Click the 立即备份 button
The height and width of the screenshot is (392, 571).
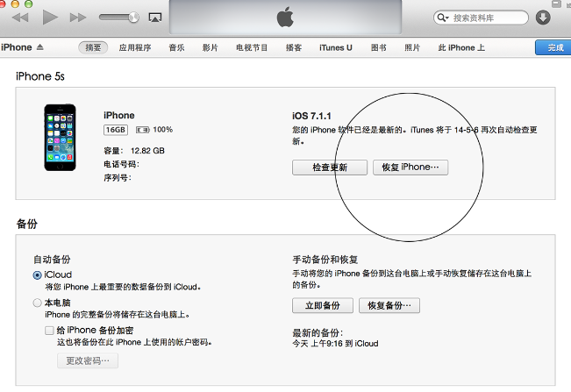[323, 305]
